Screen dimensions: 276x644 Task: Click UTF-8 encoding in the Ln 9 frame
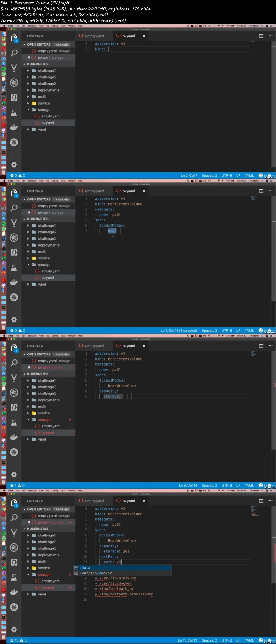(226, 485)
